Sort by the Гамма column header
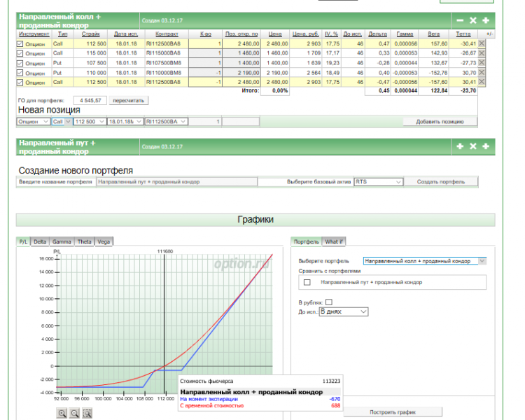The width and height of the screenshot is (525, 420). tap(405, 34)
